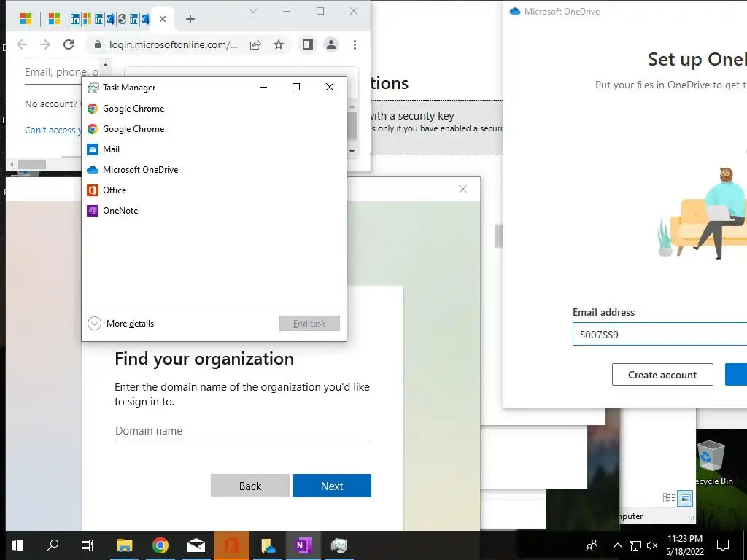Image resolution: width=747 pixels, height=560 pixels.
Task: Open Mail app from taskbar
Action: 196,545
